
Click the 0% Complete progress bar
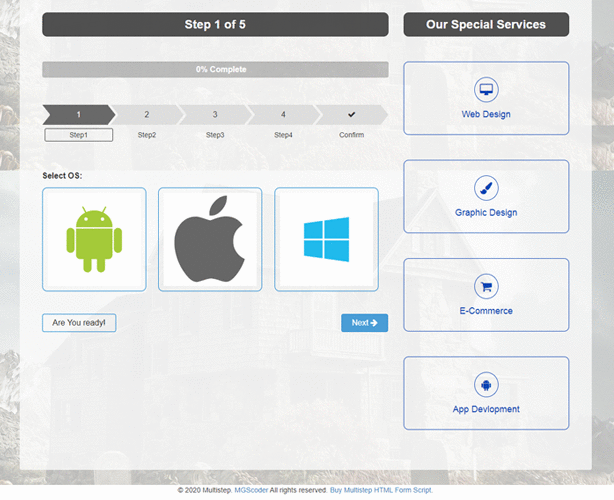click(x=215, y=69)
